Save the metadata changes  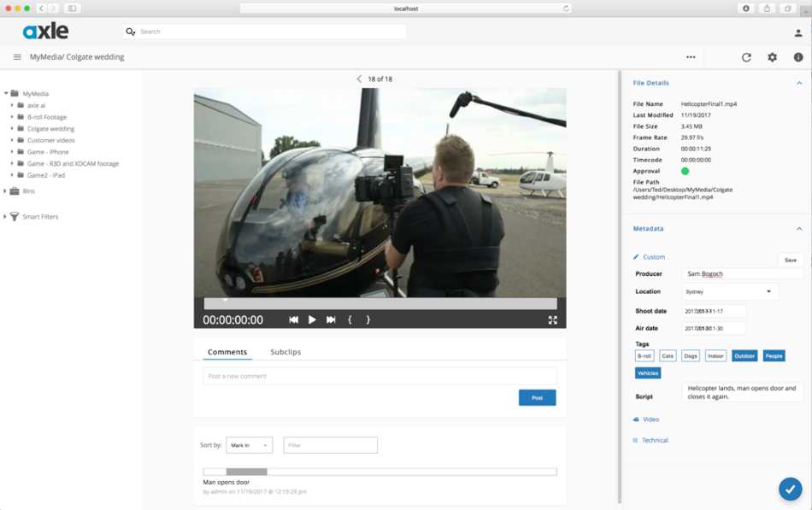pyautogui.click(x=789, y=260)
